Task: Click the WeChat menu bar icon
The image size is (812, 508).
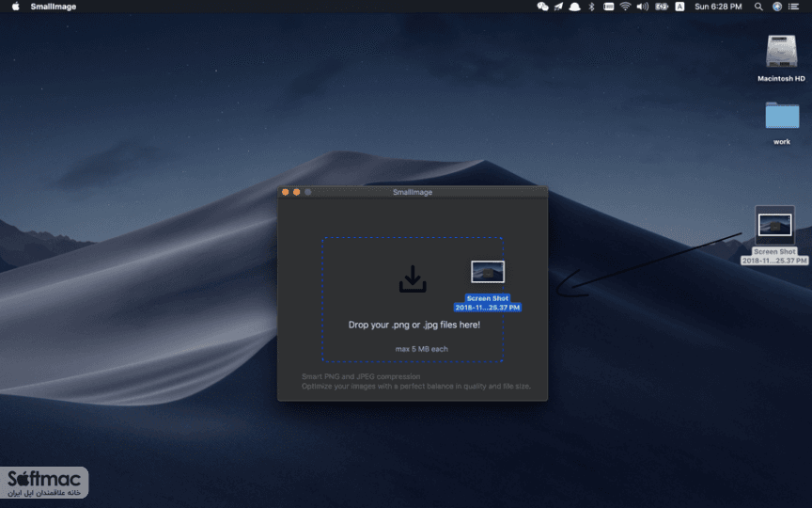Action: [x=542, y=7]
